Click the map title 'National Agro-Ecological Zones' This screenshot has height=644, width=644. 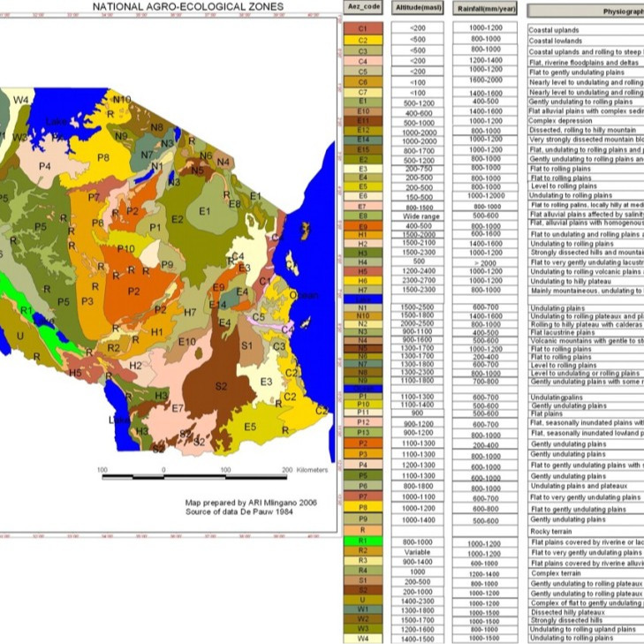point(188,7)
